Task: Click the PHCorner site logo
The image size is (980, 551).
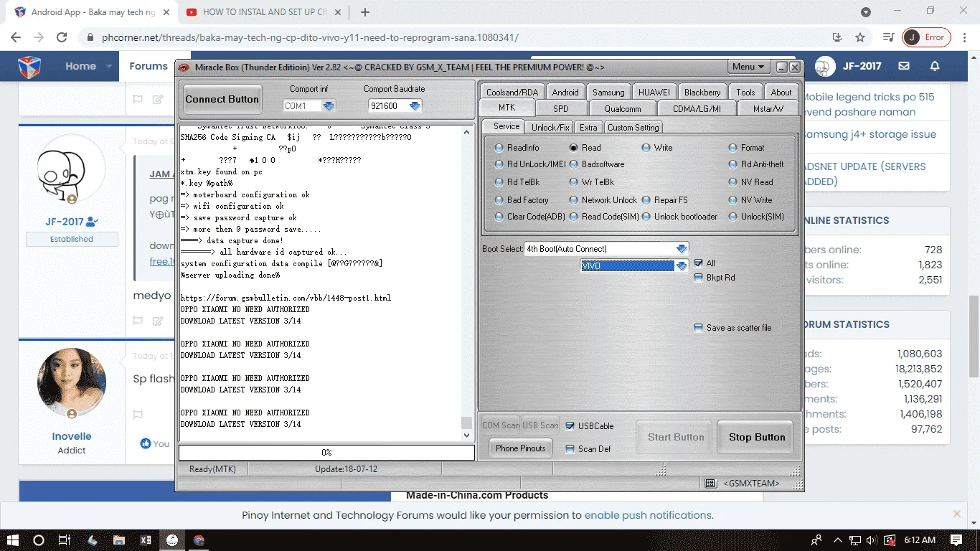Action: tap(29, 66)
